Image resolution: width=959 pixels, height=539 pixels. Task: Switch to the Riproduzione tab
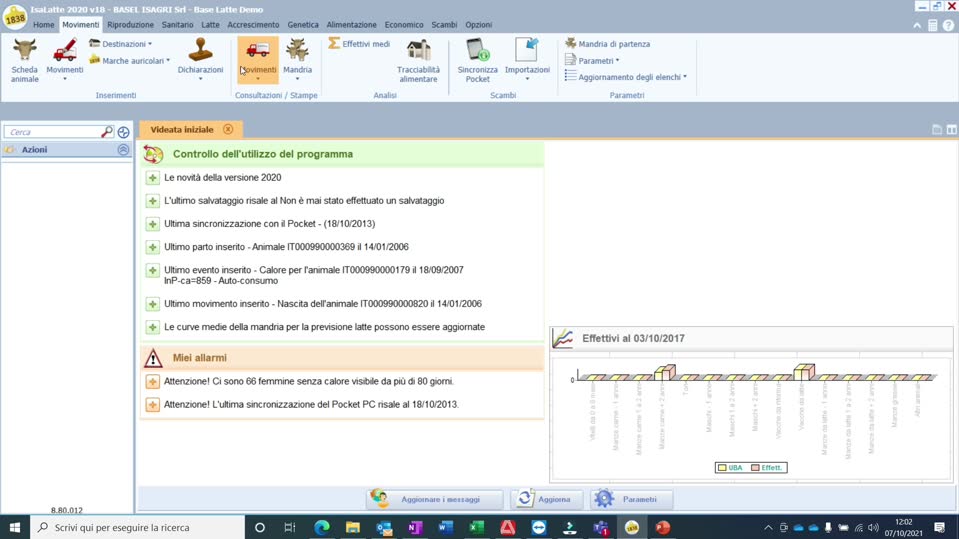tap(130, 25)
